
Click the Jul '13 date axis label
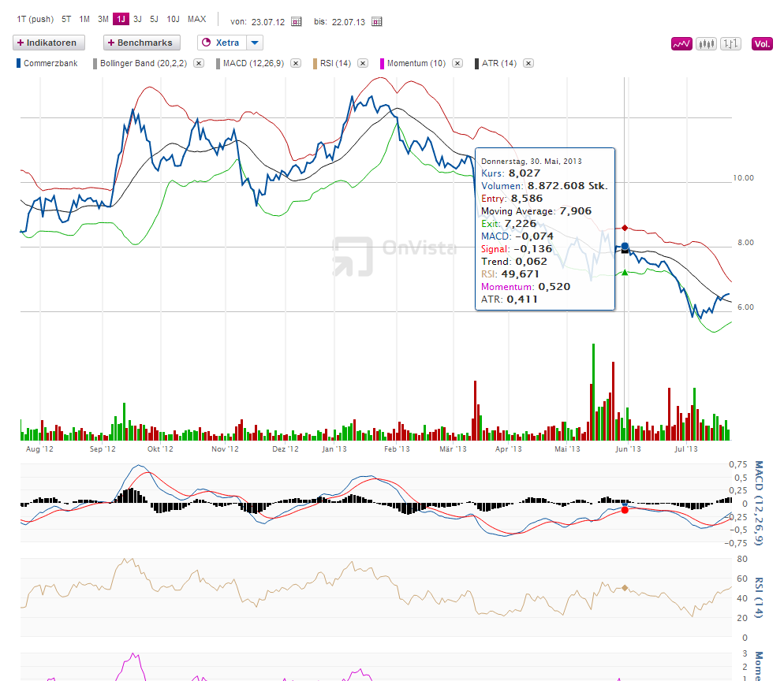pos(686,449)
